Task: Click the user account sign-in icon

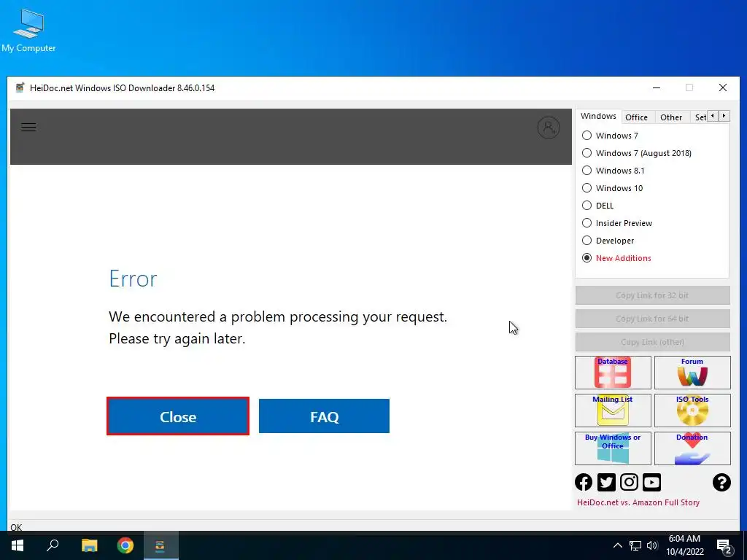Action: coord(549,128)
